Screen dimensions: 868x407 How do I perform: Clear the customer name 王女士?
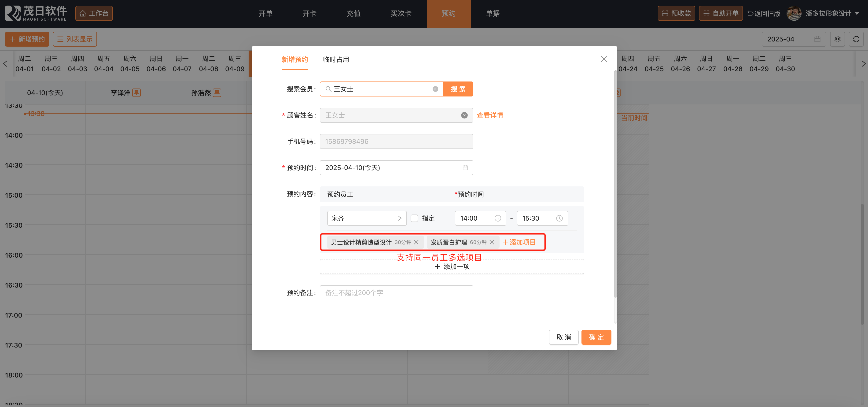[x=464, y=115]
